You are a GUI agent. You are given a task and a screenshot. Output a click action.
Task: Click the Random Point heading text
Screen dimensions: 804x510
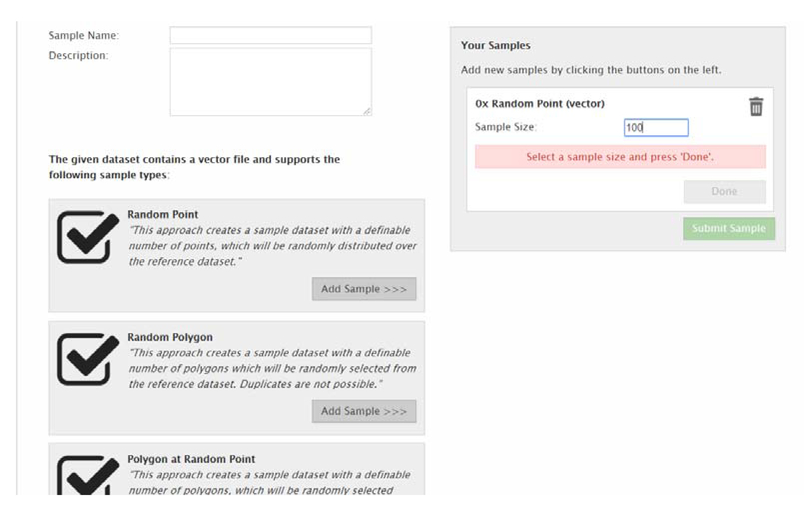tap(163, 215)
